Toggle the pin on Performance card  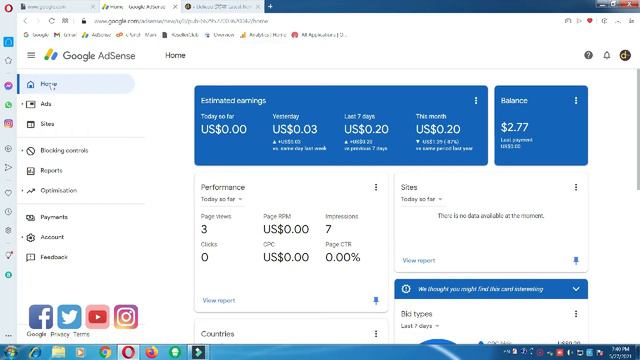376,301
